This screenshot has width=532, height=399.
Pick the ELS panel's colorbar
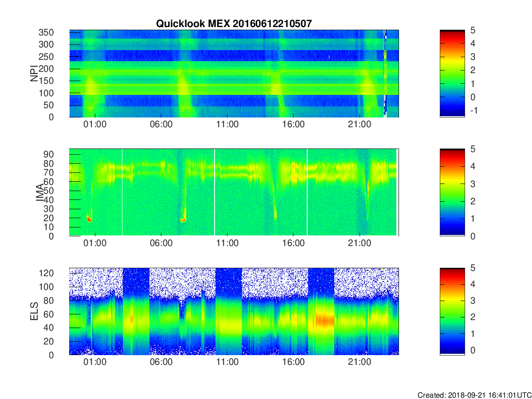click(452, 311)
